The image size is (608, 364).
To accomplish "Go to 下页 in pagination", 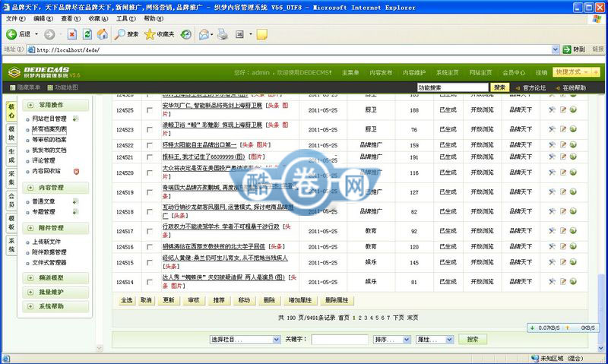I will click(398, 318).
